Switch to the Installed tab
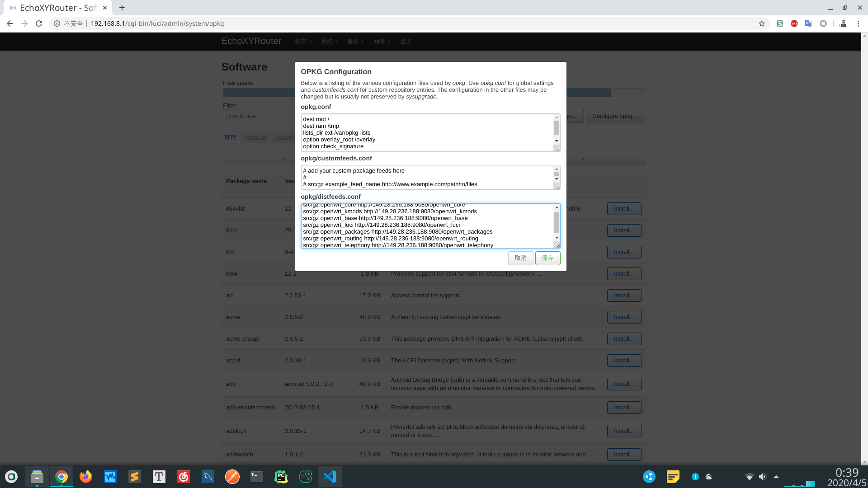 tap(255, 137)
